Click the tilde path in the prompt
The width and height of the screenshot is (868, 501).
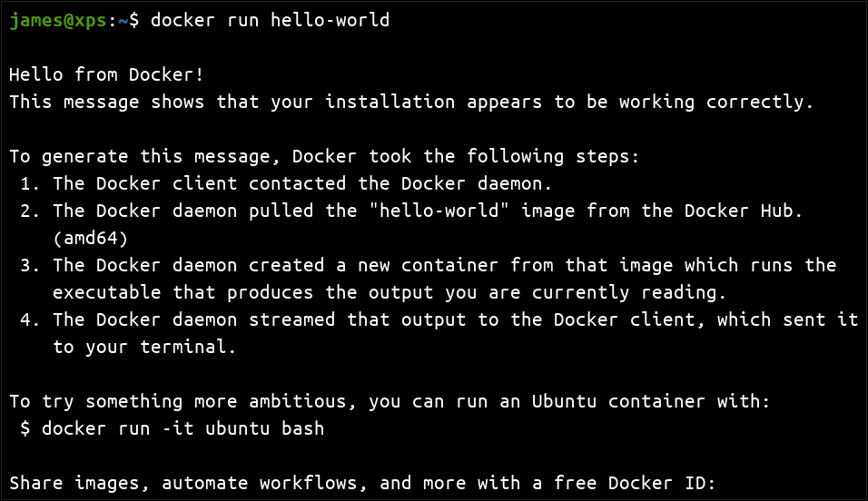(x=123, y=21)
